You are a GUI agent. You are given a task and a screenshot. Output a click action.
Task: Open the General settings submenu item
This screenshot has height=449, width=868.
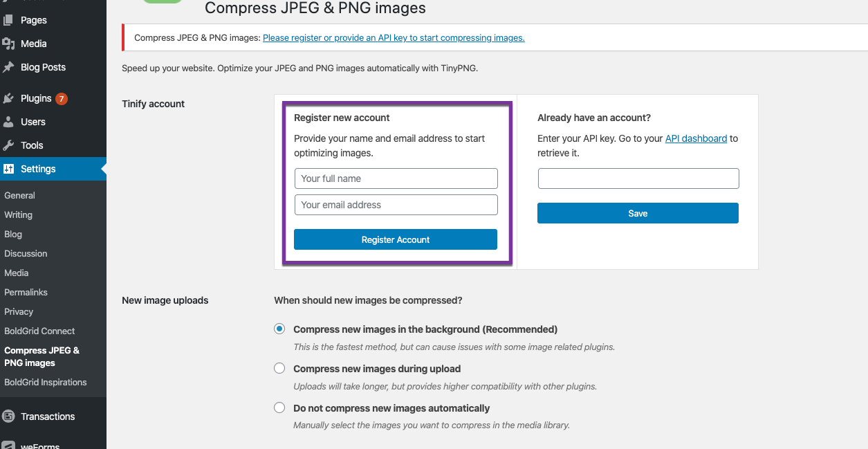19,196
